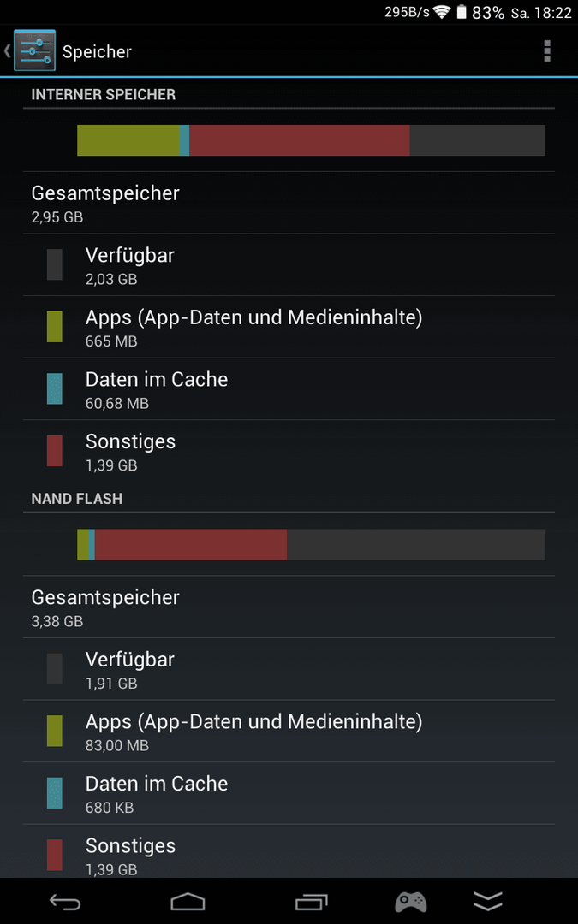Tap the gamepad icon in navigation bar
Image resolution: width=578 pixels, height=924 pixels.
[x=410, y=902]
